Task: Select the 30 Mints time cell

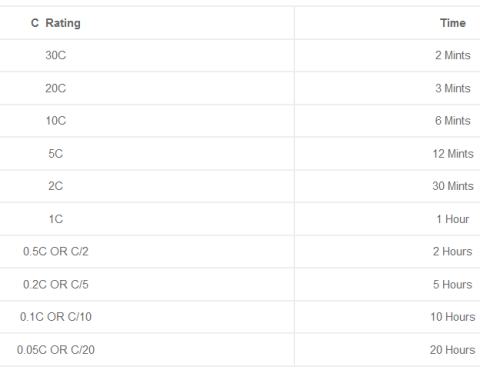Action: pyautogui.click(x=453, y=186)
